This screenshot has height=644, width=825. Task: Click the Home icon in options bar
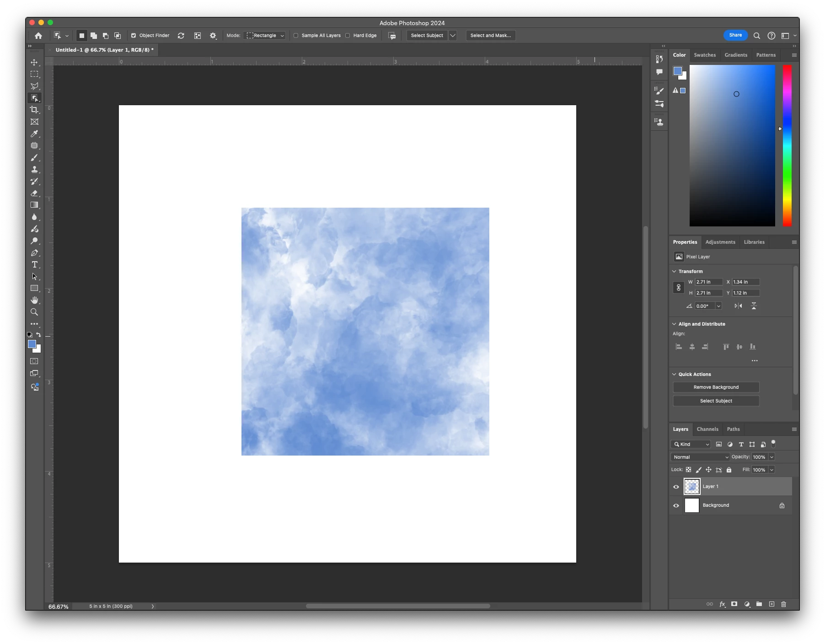click(38, 35)
